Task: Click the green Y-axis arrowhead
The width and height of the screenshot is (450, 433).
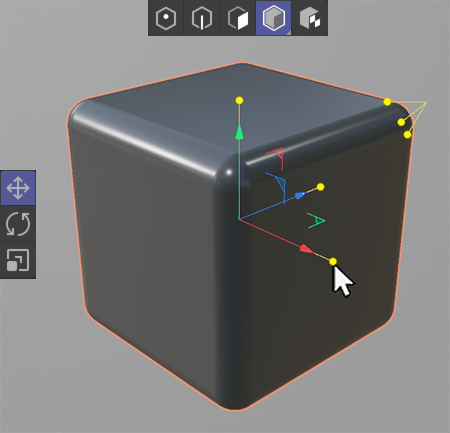Action: point(239,132)
